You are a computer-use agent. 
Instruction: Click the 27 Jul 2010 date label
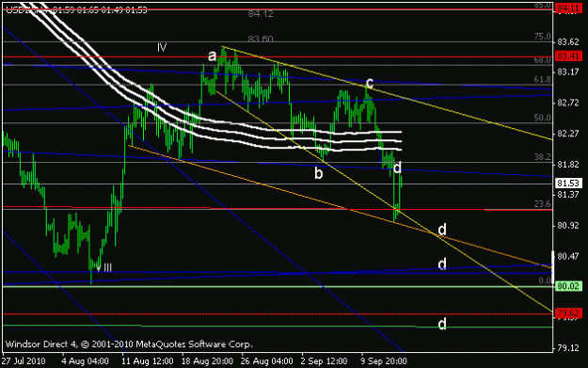[x=24, y=361]
